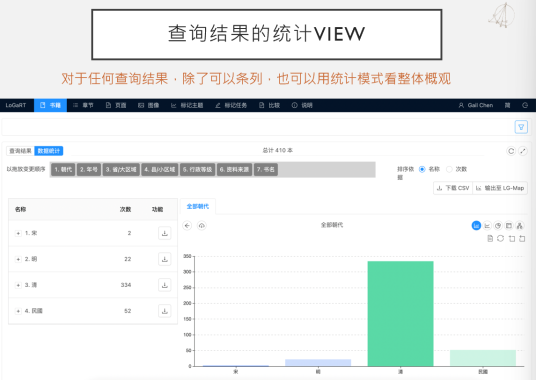
Task: Toggle to the 查询结果 view
Action: 20,151
